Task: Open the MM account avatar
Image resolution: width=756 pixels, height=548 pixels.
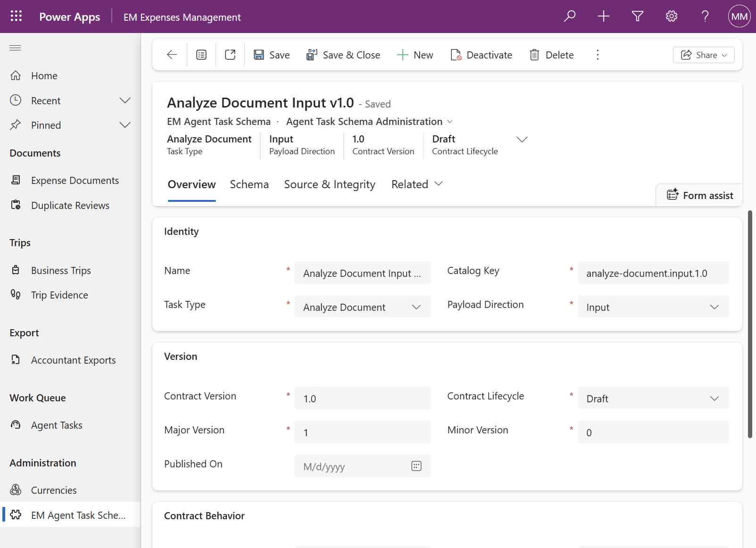Action: pos(739,17)
